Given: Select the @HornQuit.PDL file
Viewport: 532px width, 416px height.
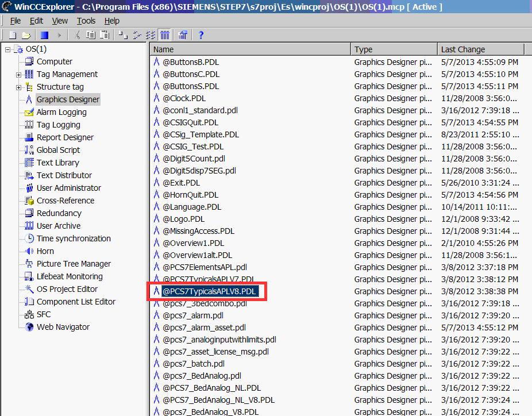Looking at the screenshot, I should [x=190, y=195].
